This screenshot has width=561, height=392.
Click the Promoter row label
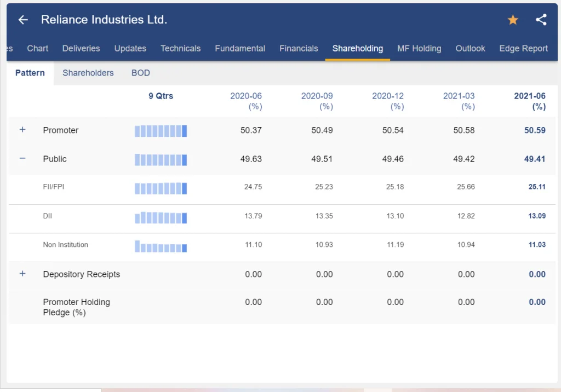click(x=61, y=130)
